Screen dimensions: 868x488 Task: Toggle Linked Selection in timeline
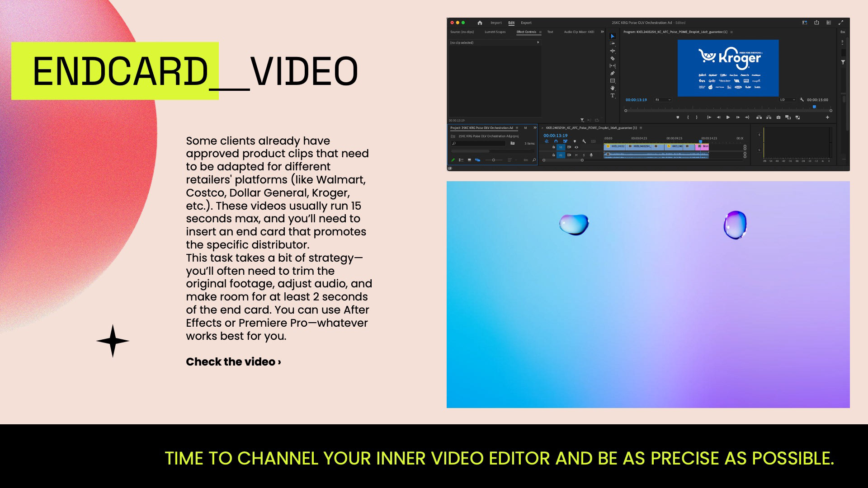pyautogui.click(x=565, y=141)
